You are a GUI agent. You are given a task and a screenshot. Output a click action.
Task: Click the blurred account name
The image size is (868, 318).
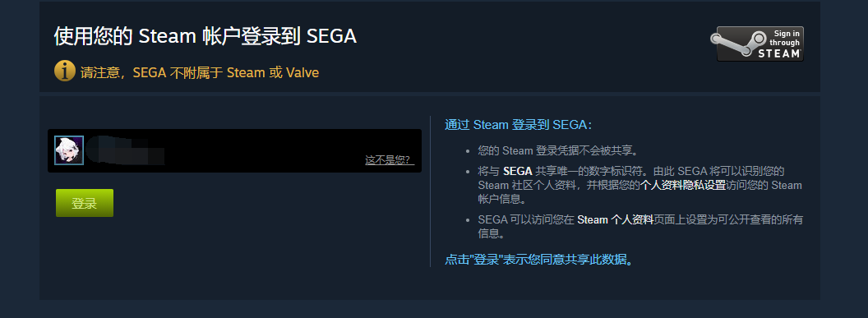click(127, 150)
